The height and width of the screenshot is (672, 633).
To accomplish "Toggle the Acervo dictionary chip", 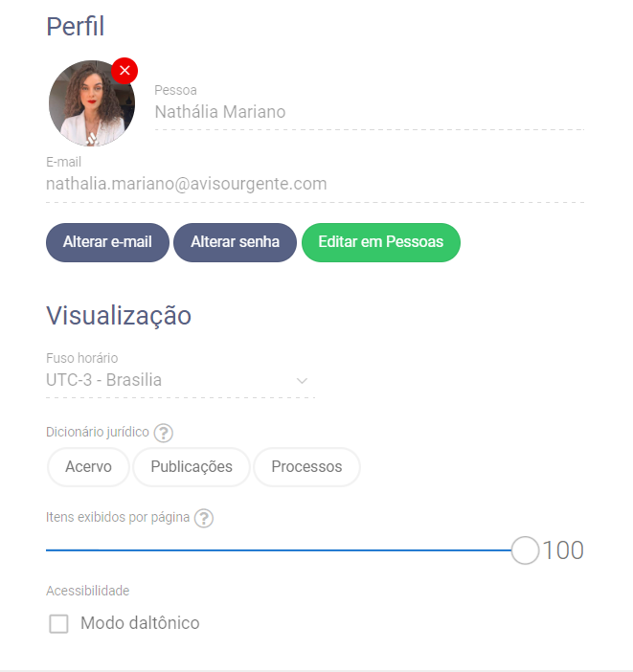I will tap(88, 467).
